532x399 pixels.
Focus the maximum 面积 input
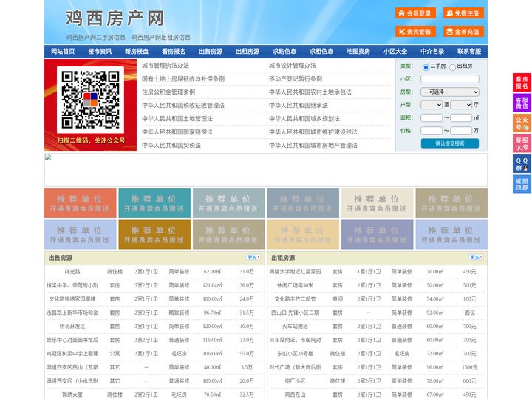[461, 117]
